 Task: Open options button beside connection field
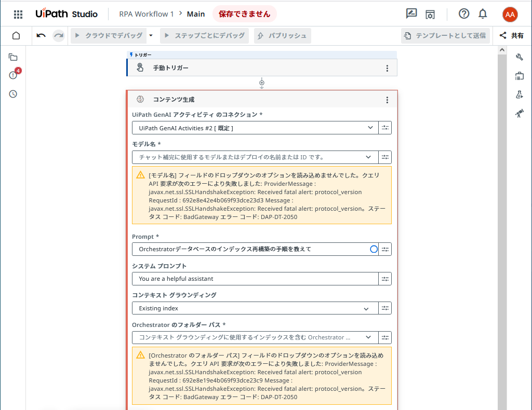[x=385, y=128]
